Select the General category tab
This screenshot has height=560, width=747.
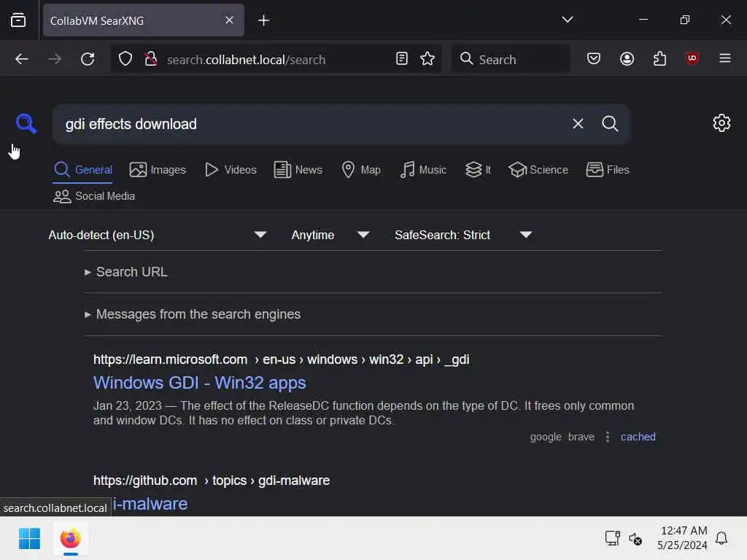pyautogui.click(x=83, y=170)
